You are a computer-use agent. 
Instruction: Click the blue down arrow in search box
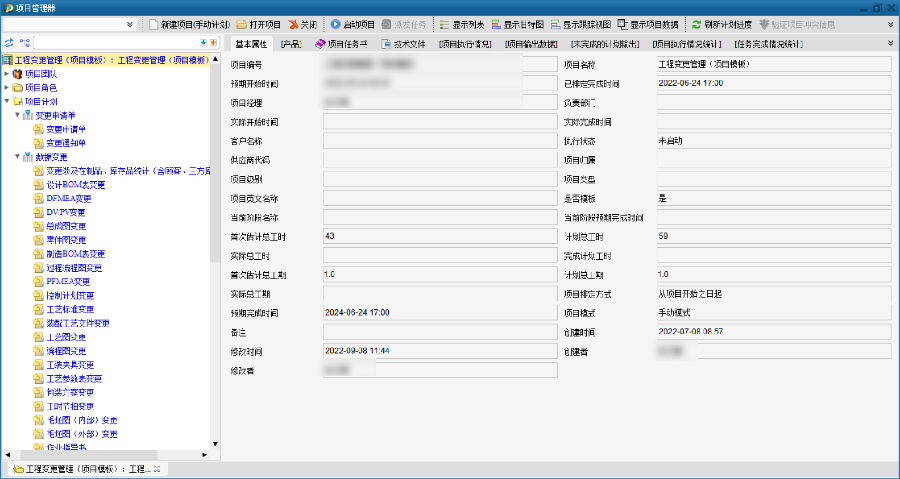203,42
